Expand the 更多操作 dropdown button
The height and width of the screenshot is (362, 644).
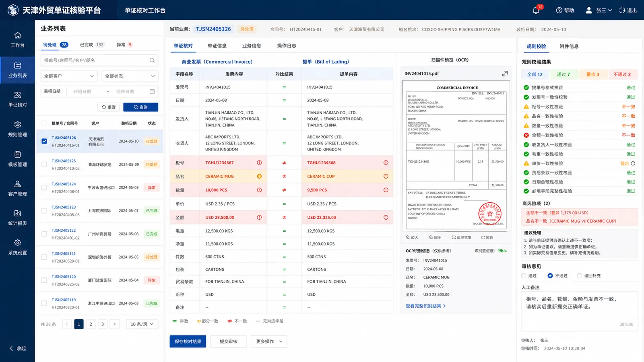(x=269, y=341)
